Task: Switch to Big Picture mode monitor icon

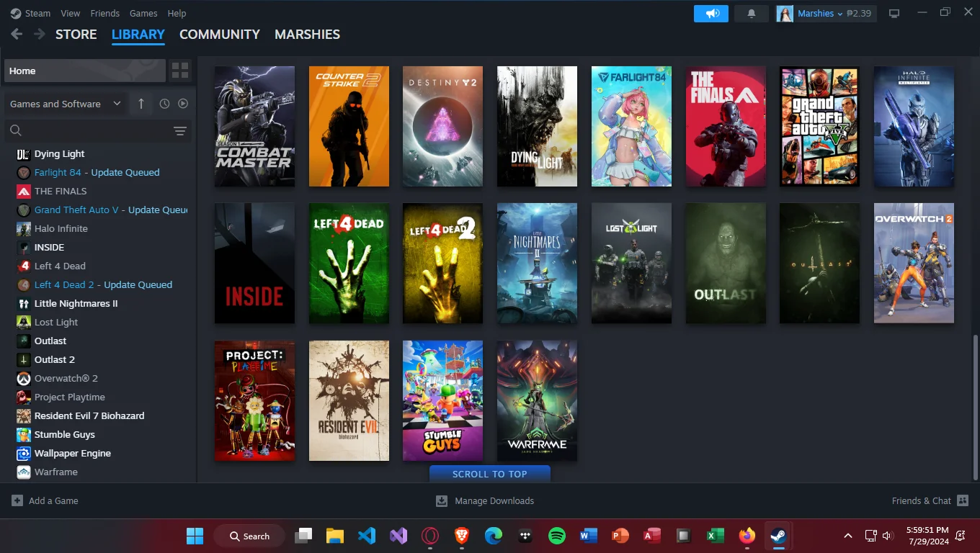Action: 894,14
